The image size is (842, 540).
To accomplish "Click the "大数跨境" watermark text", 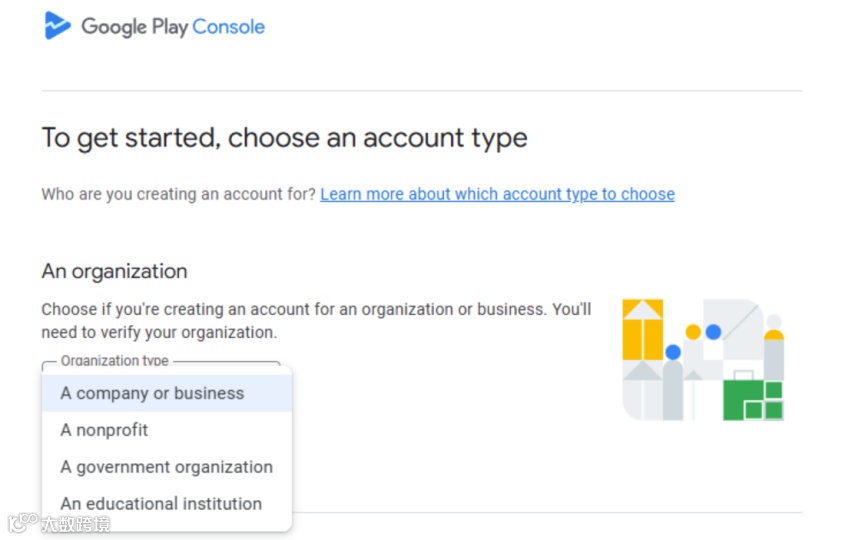I will pyautogui.click(x=75, y=524).
